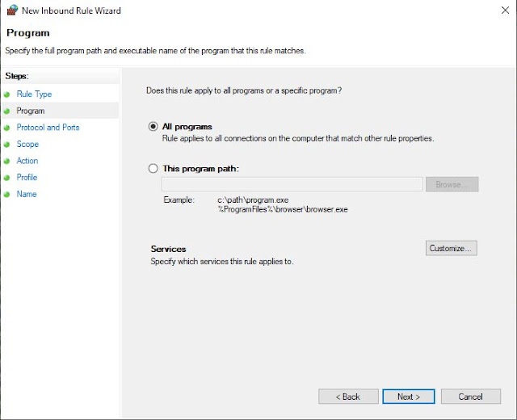Select the This program path radio button
The width and height of the screenshot is (517, 420).
point(153,169)
